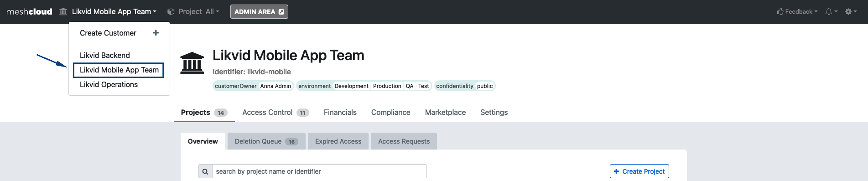
Task: Click the Deletion Queue count badge 16
Action: (291, 142)
